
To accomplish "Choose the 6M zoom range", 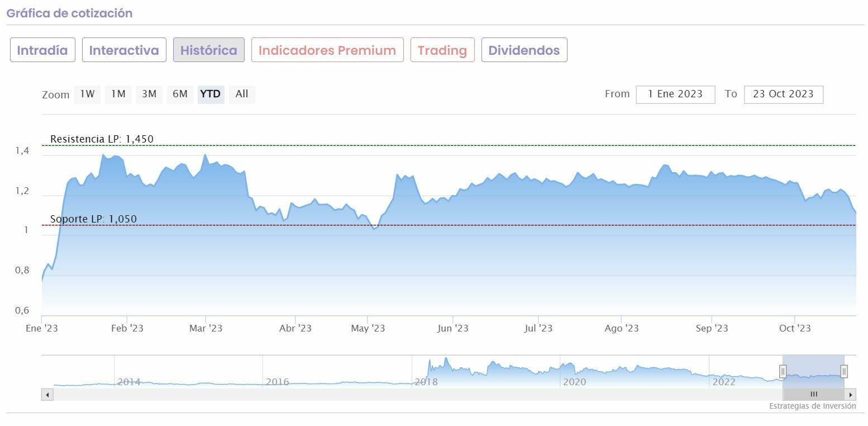I will point(180,94).
